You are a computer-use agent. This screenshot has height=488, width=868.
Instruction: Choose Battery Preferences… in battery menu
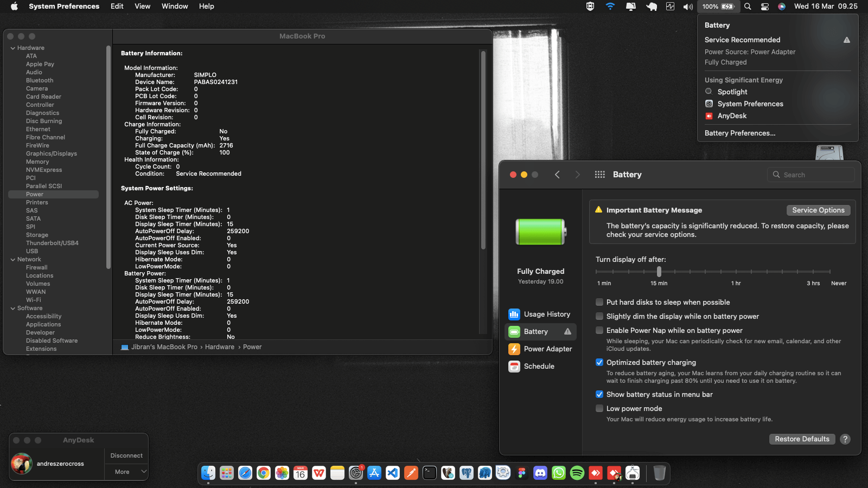739,133
